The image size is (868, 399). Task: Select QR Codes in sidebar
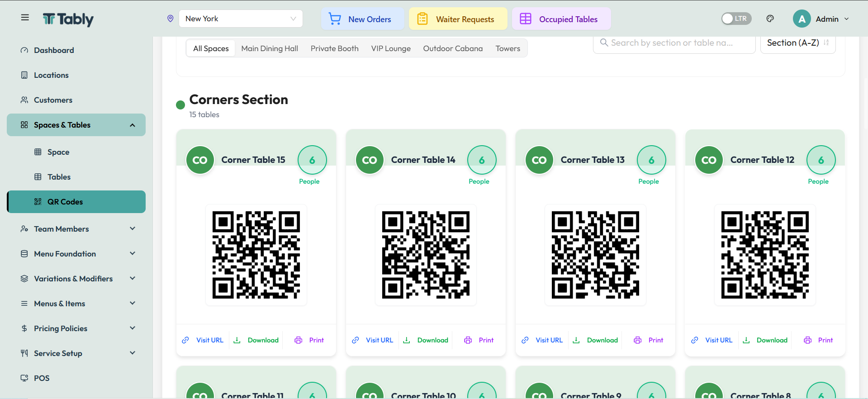click(76, 202)
